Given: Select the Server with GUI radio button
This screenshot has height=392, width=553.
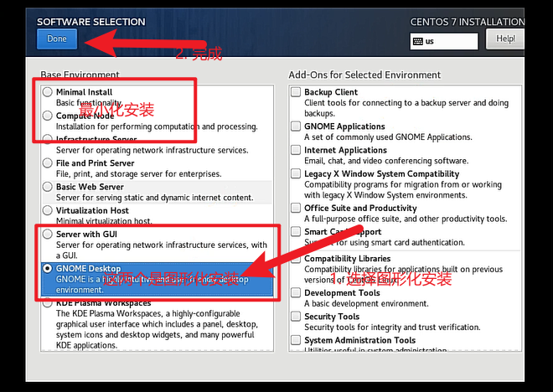Looking at the screenshot, I should pos(48,234).
